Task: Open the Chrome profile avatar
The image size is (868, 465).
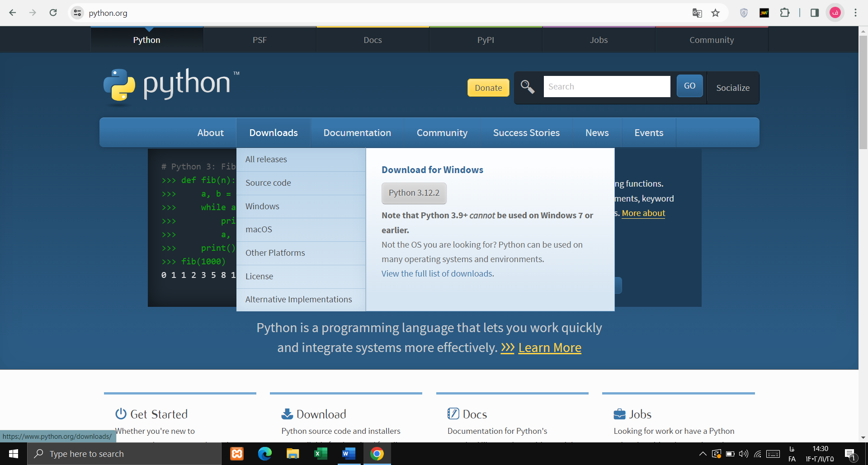Action: pos(835,13)
